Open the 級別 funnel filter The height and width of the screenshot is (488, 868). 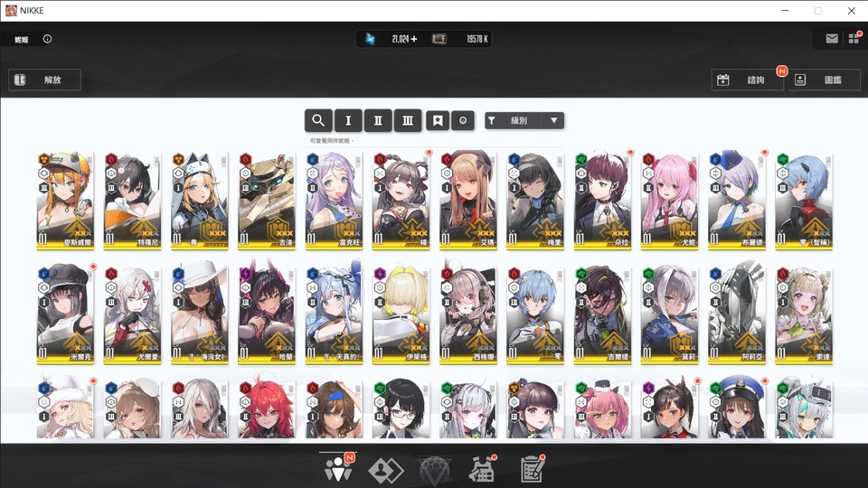pos(492,120)
